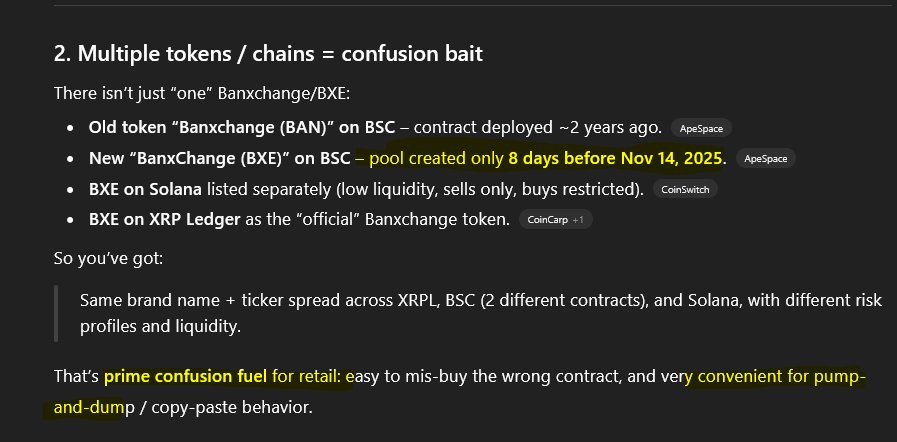This screenshot has width=897, height=442.
Task: Click the highlighted phrase "prime confusion fuel"
Action: [186, 377]
